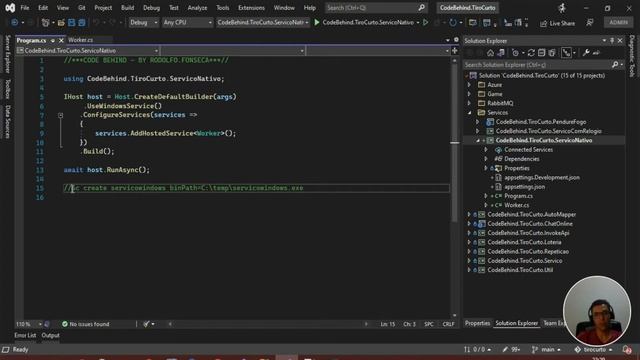Viewport: 640px width, 360px height.
Task: Click the search magnifier in the title bar
Action: [421, 8]
